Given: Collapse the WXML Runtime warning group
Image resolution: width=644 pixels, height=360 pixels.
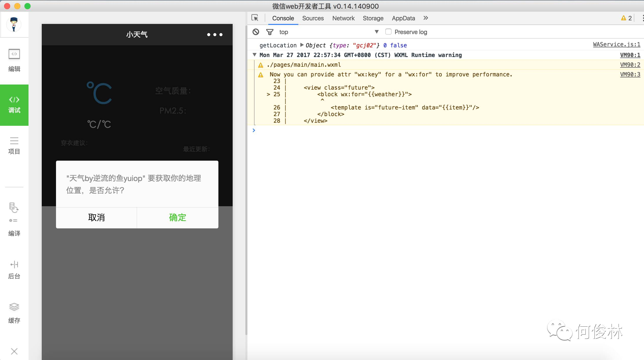Looking at the screenshot, I should point(254,55).
